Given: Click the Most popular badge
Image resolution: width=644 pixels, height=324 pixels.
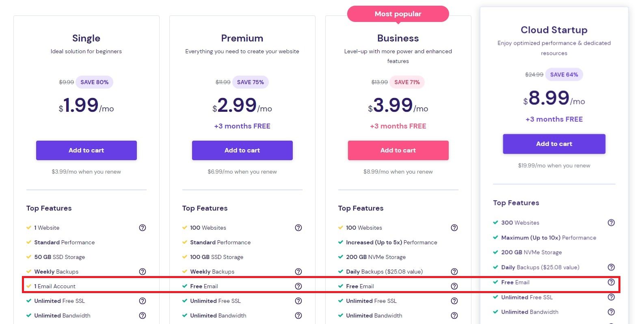Looking at the screenshot, I should (398, 13).
